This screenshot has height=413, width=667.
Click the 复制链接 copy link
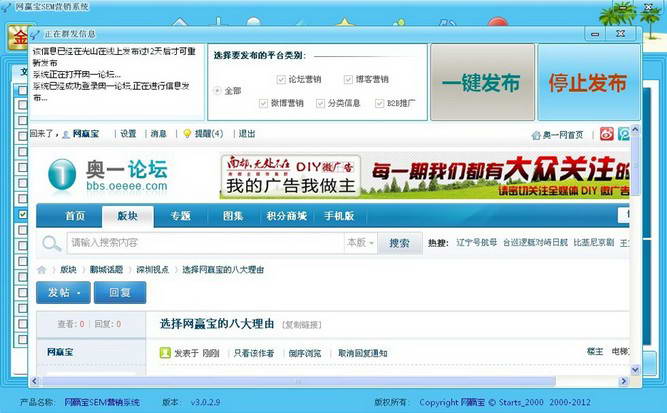[x=302, y=325]
